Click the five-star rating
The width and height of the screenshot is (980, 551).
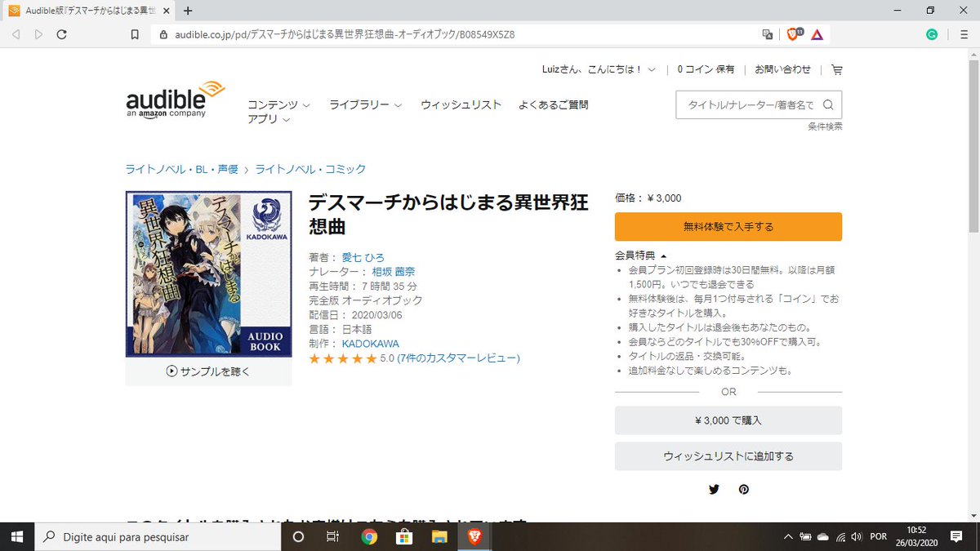pos(343,358)
